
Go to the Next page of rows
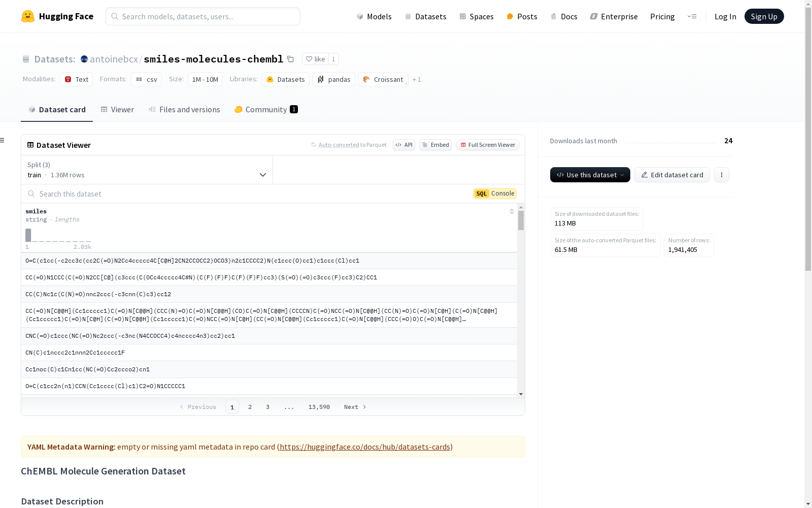tap(355, 407)
